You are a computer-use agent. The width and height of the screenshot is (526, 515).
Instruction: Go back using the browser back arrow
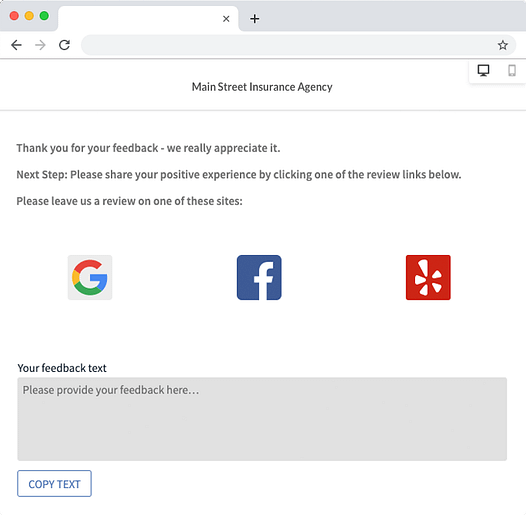click(16, 45)
